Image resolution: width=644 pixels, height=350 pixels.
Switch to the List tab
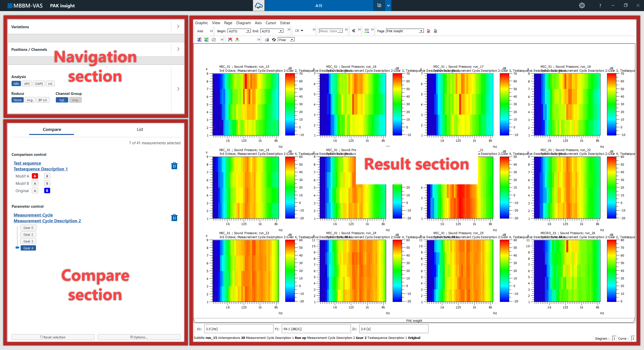(x=140, y=129)
